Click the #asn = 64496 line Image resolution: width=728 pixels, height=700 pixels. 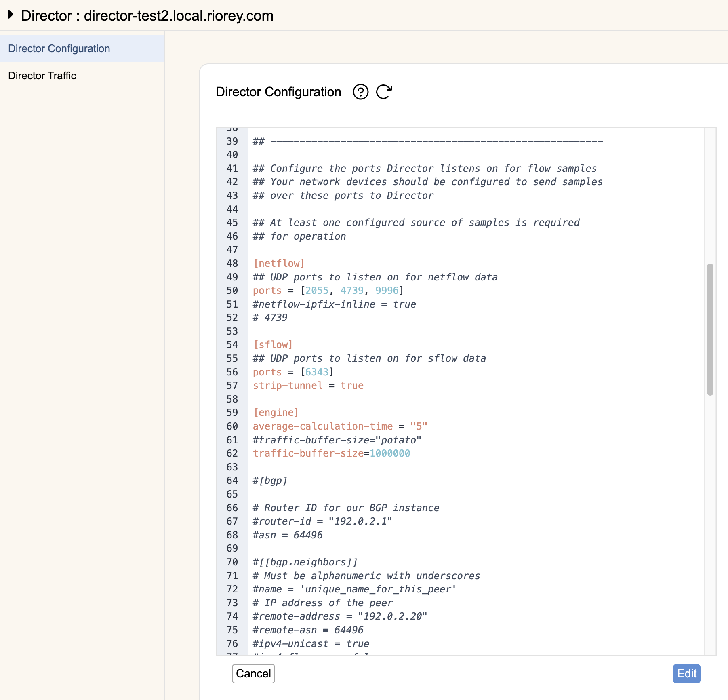(x=288, y=535)
